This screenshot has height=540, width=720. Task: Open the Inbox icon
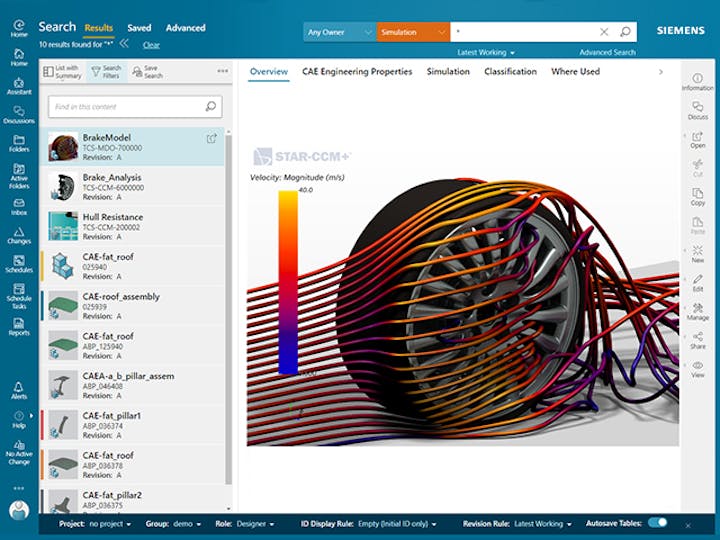[19, 204]
